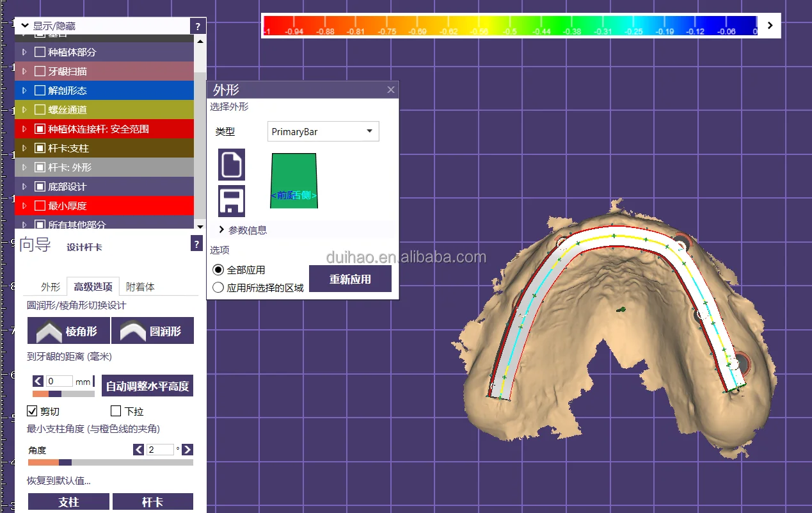Toggle the 解剖形态 visibility checkbox
Viewport: 812px width, 513px height.
40,90
